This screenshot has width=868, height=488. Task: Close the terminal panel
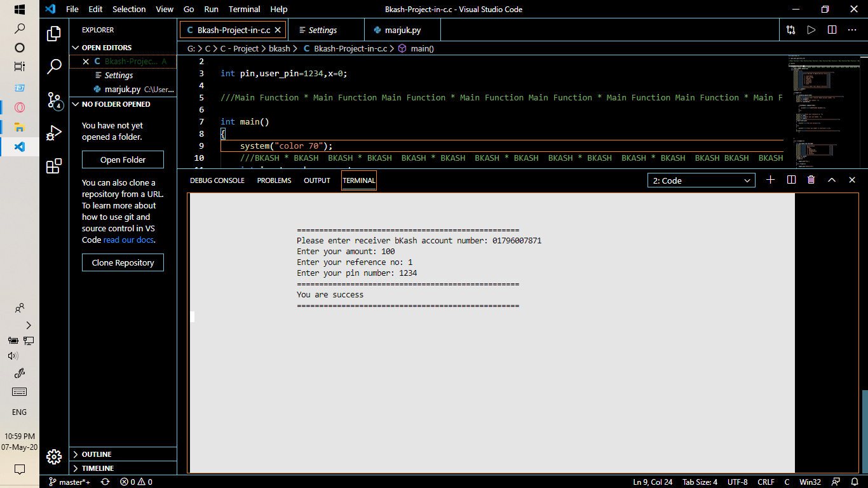coord(852,180)
